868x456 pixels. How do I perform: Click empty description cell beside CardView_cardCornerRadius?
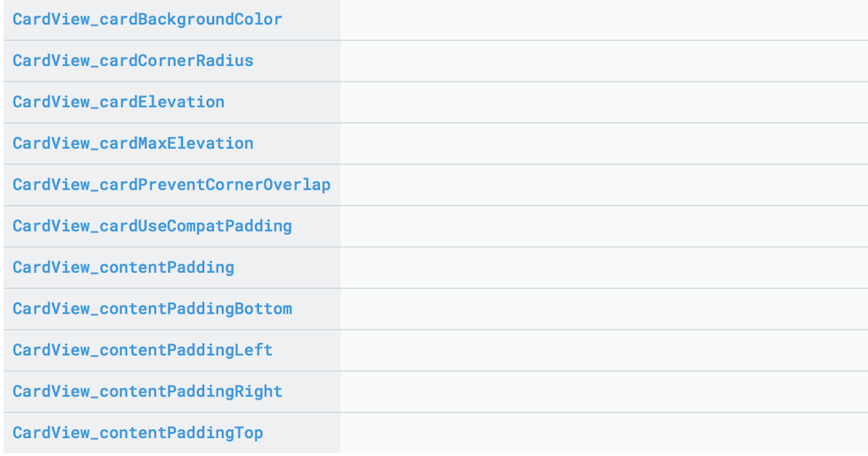point(604,61)
